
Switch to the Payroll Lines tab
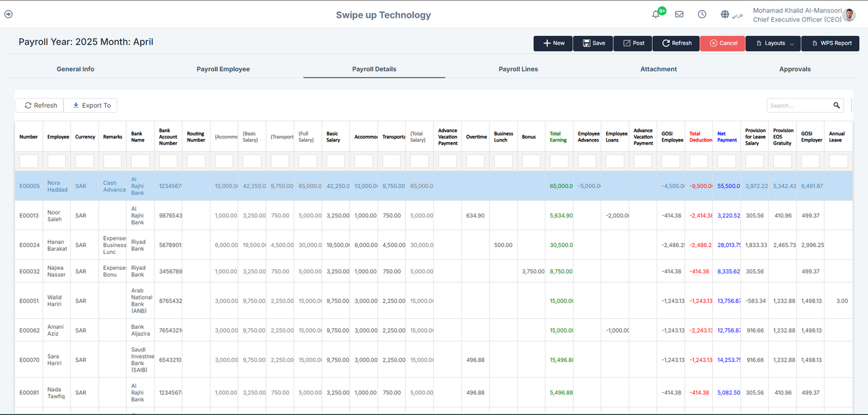tap(518, 69)
